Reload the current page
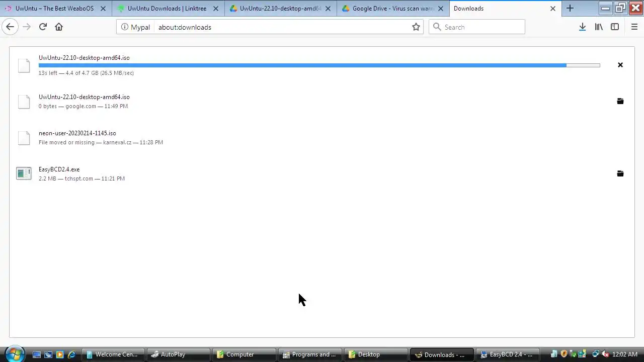The image size is (644, 362). click(x=43, y=27)
